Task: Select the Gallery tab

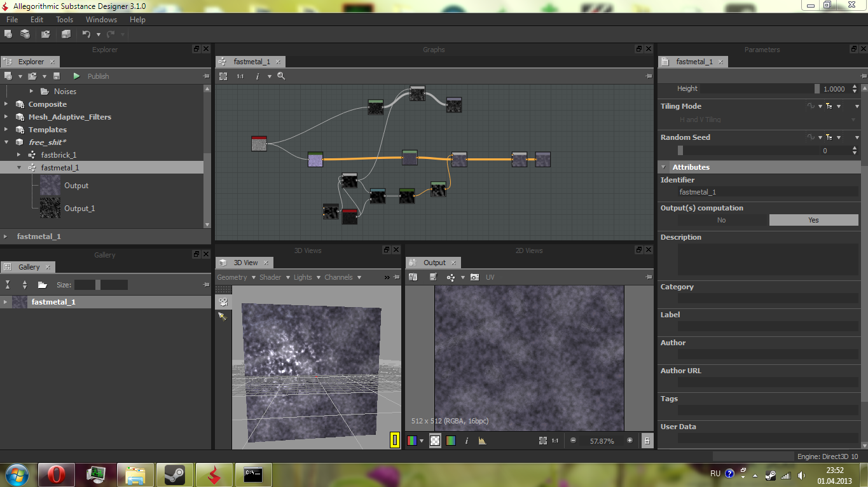Action: coord(29,267)
